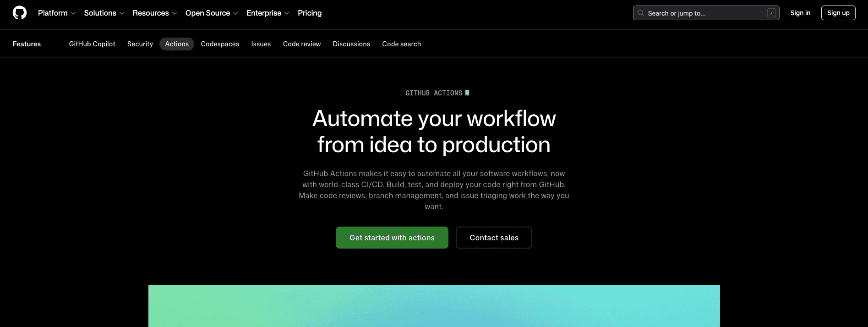868x327 pixels.
Task: Click the Contact sales button
Action: 494,238
